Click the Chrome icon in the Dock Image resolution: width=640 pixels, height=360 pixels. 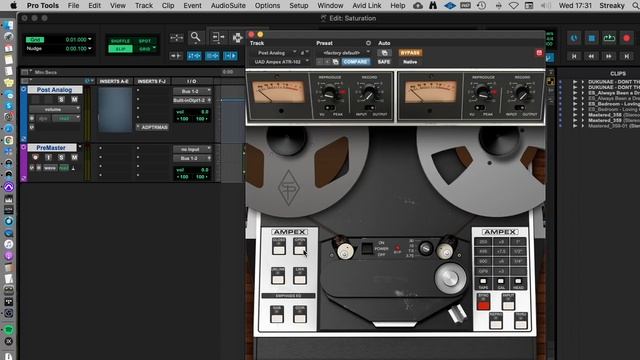[8, 140]
